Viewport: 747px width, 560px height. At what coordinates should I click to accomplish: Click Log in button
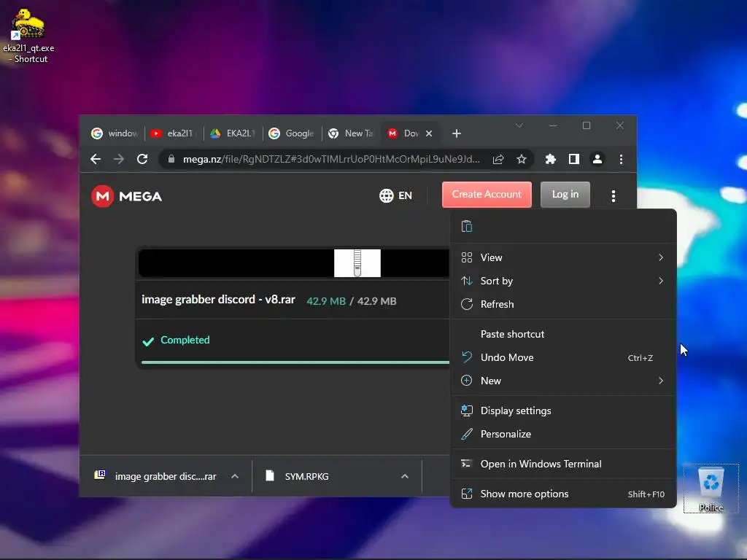click(565, 194)
